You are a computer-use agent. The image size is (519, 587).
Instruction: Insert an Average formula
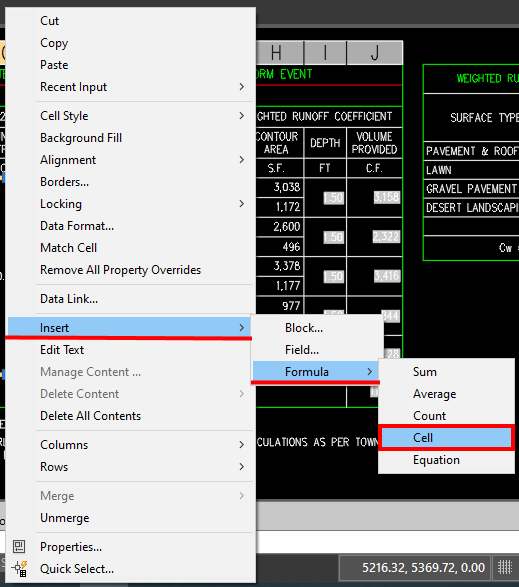pyautogui.click(x=446, y=394)
